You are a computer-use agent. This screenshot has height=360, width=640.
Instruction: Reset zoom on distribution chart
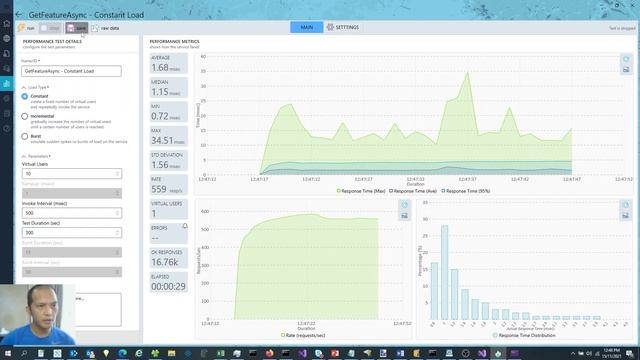pyautogui.click(x=625, y=205)
